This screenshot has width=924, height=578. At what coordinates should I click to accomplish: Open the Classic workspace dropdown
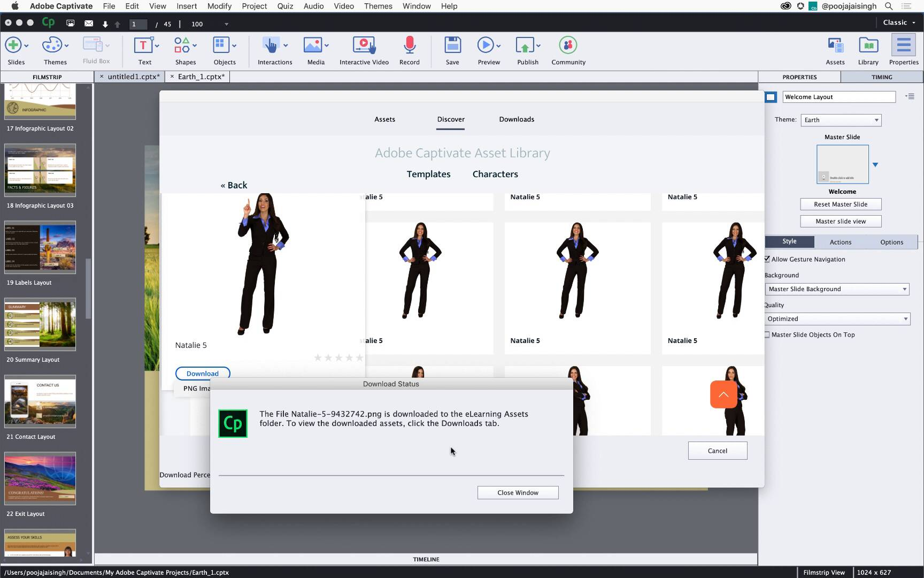click(899, 22)
